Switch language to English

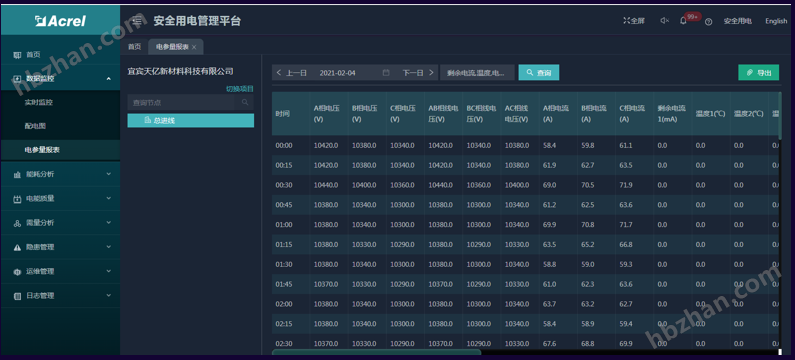pos(776,21)
